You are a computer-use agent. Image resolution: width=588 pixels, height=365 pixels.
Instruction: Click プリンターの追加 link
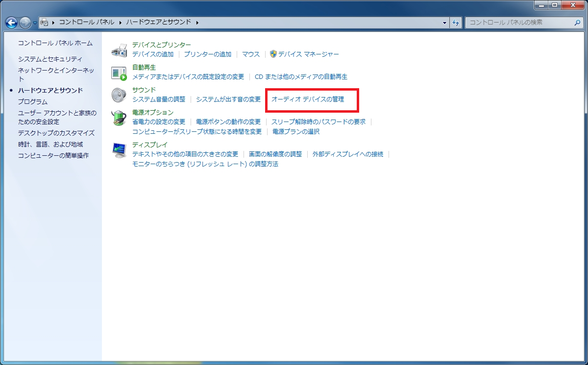point(208,54)
